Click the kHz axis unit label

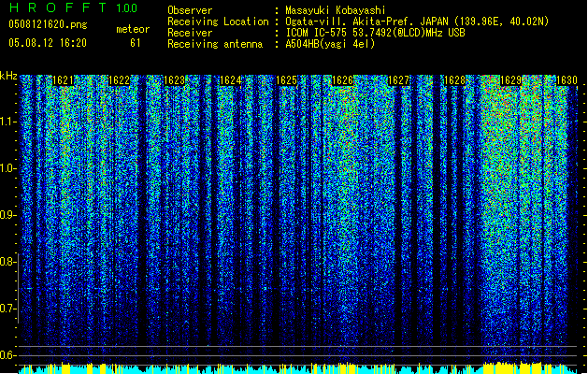tap(8, 76)
